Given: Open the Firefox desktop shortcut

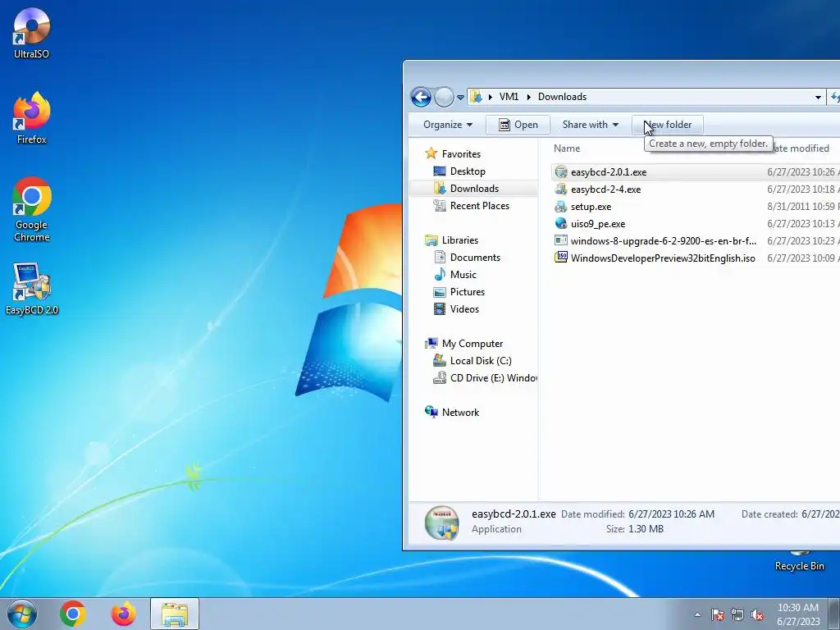Looking at the screenshot, I should pyautogui.click(x=32, y=118).
